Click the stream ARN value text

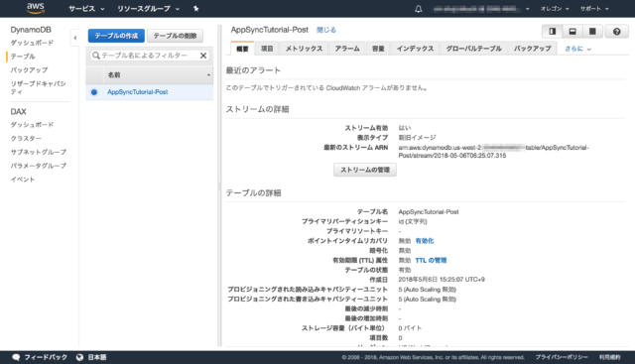pyautogui.click(x=494, y=152)
